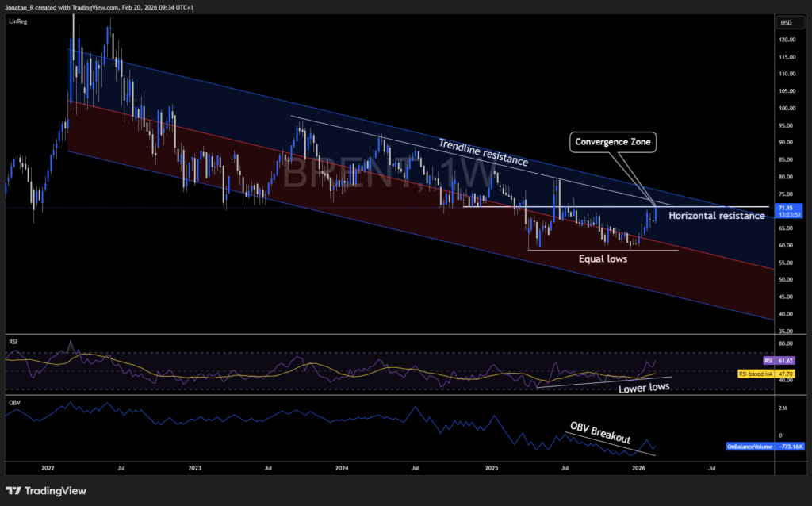Select the Equal lows annotation

[x=604, y=259]
